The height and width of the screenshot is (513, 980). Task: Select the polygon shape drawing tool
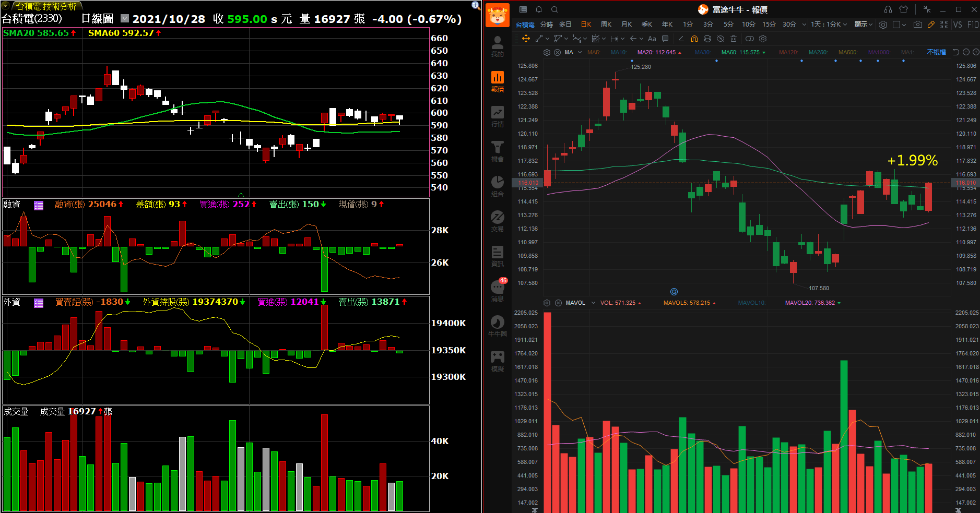(x=558, y=39)
